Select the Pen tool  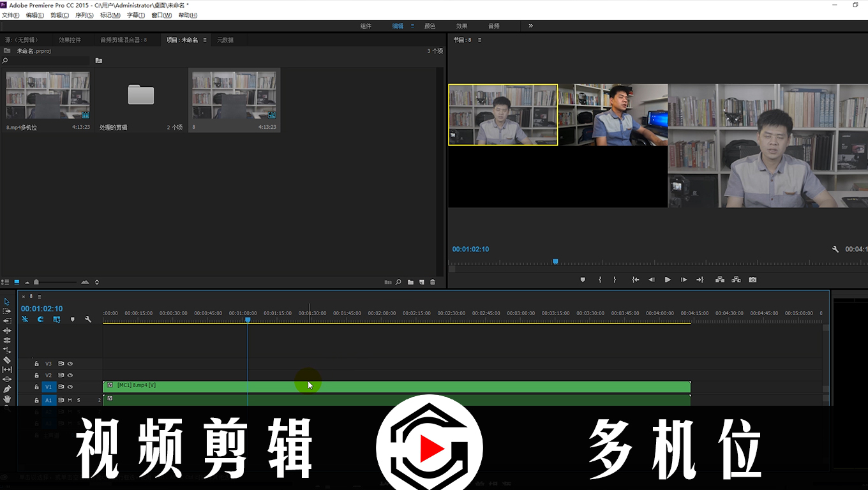tap(7, 389)
